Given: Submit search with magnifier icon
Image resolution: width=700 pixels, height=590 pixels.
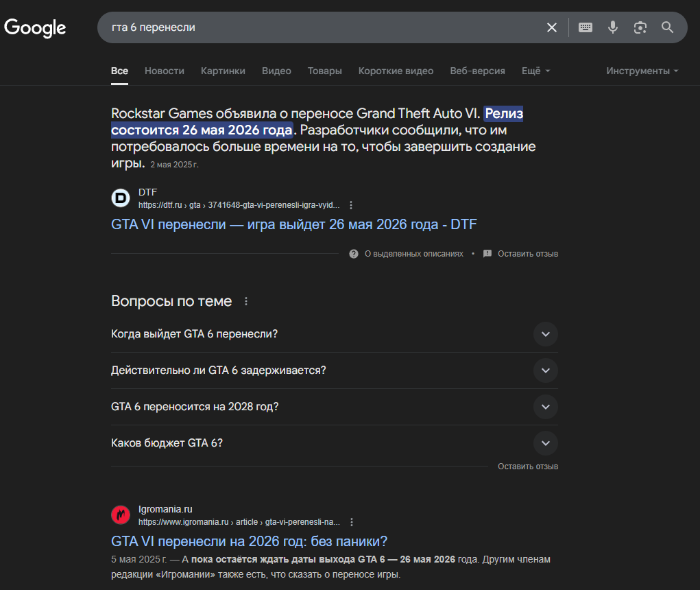Looking at the screenshot, I should tap(667, 27).
